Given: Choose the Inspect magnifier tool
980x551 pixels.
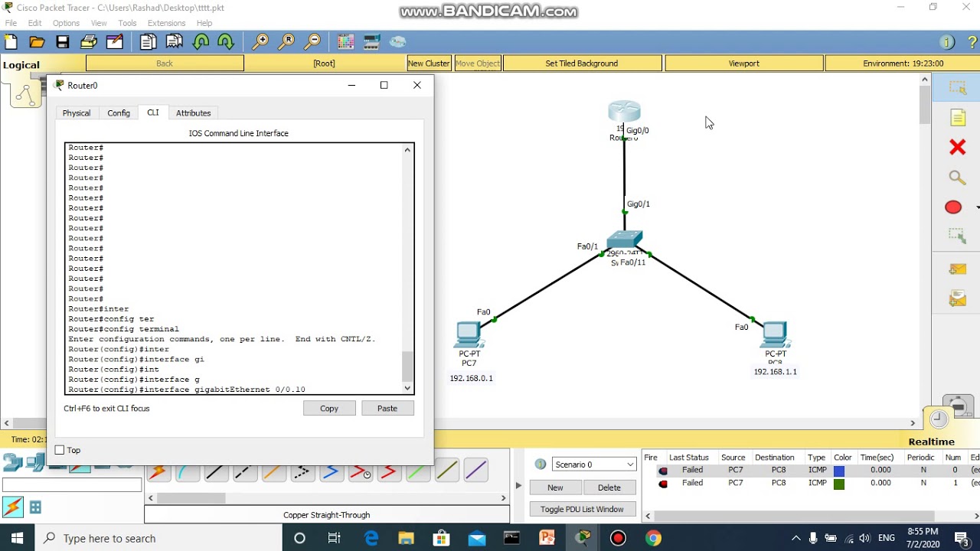Looking at the screenshot, I should pyautogui.click(x=957, y=178).
